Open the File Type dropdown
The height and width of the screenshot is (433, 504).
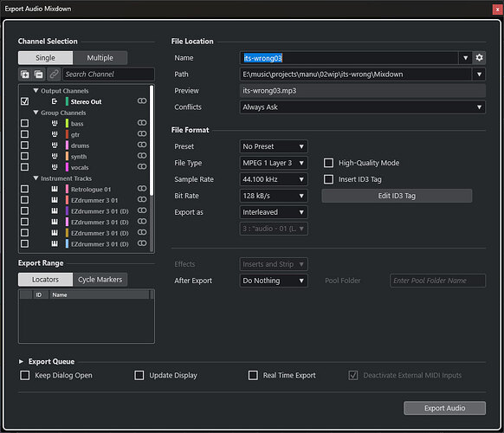coord(274,163)
